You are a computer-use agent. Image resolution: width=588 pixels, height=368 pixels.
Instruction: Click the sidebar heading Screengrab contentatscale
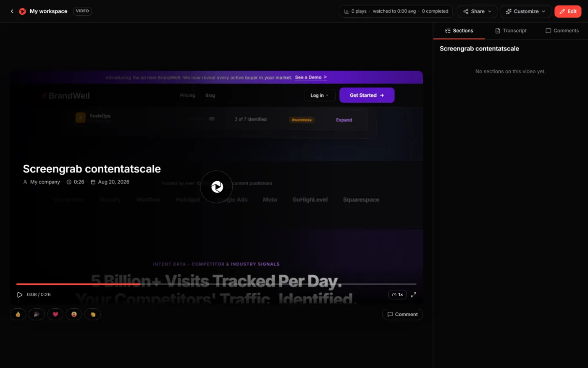click(x=479, y=49)
